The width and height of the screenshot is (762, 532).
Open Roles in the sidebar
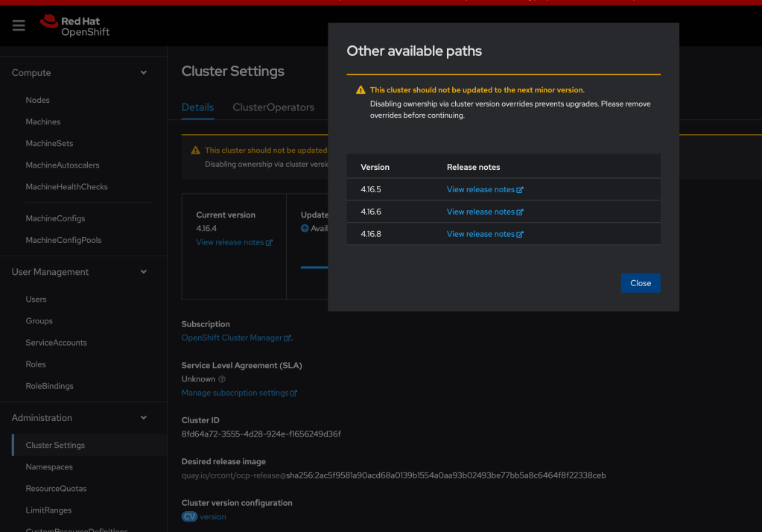coord(36,364)
